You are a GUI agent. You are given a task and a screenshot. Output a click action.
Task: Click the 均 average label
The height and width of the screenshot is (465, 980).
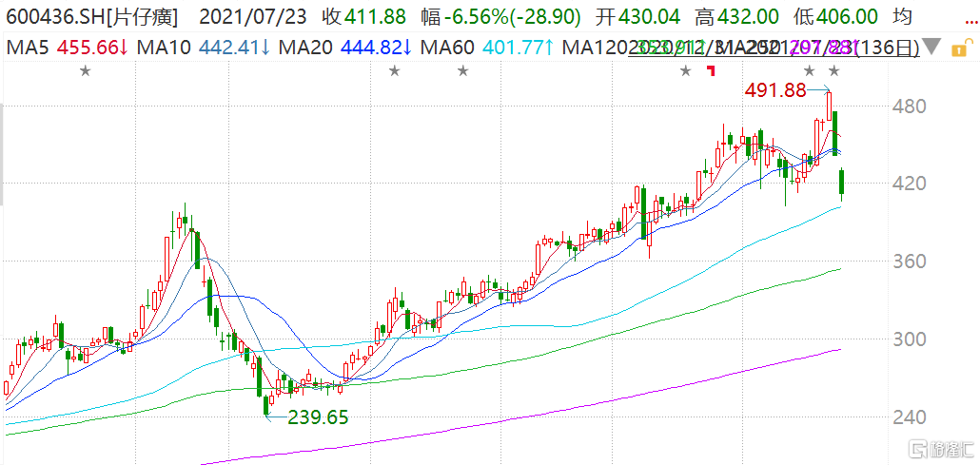click(x=902, y=17)
